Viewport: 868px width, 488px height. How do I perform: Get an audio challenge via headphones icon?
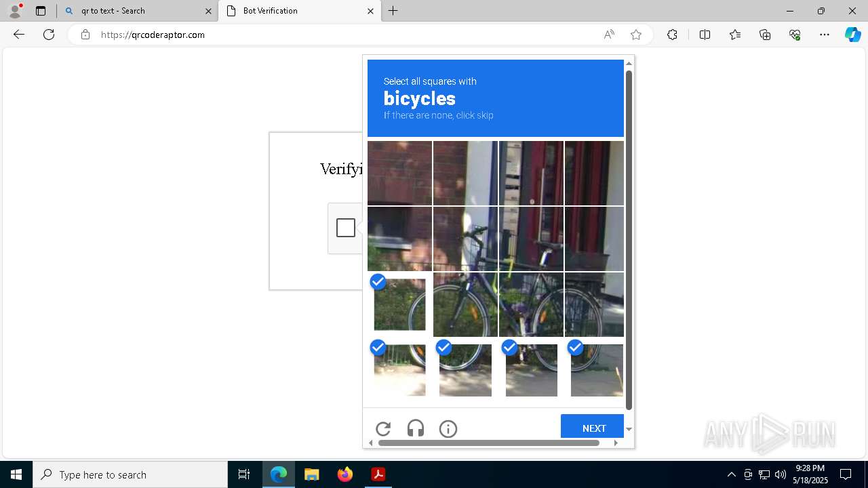[x=416, y=428]
